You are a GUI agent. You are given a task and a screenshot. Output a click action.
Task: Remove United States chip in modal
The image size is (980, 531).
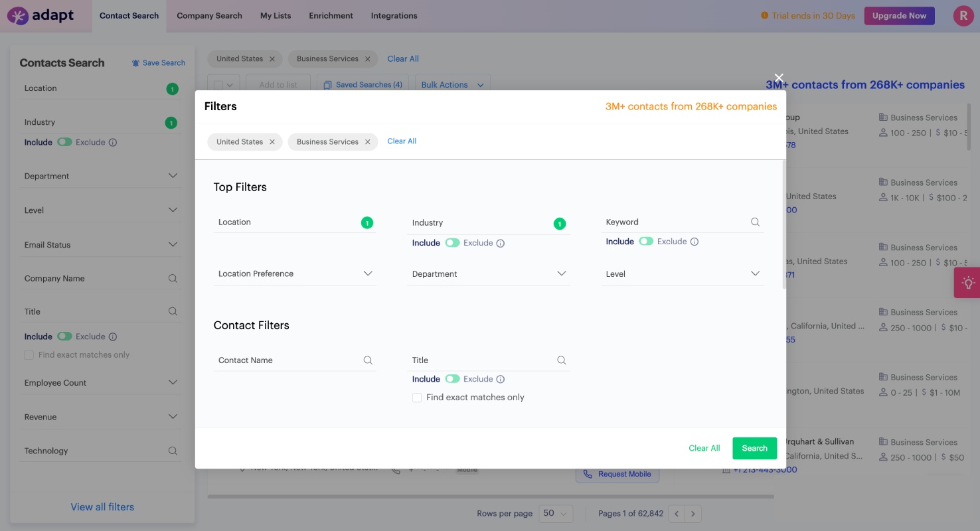point(272,142)
